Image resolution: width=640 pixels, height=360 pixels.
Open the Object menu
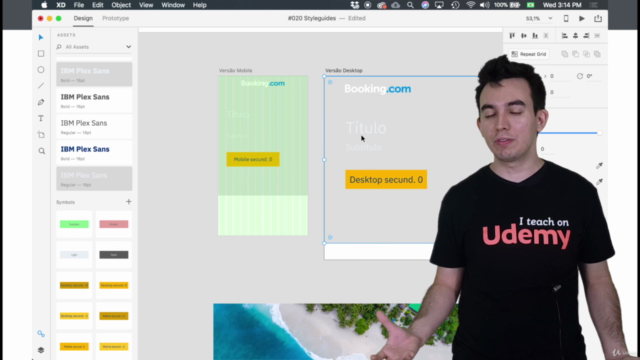[121, 5]
